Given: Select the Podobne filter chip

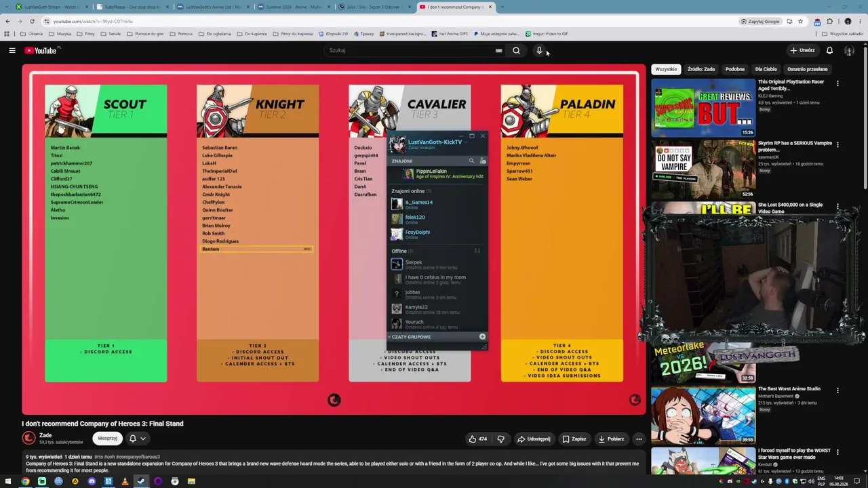Looking at the screenshot, I should 734,69.
